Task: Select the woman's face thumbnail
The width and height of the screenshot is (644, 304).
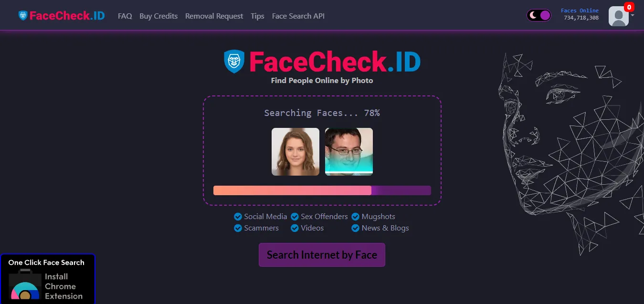Action: point(295,151)
